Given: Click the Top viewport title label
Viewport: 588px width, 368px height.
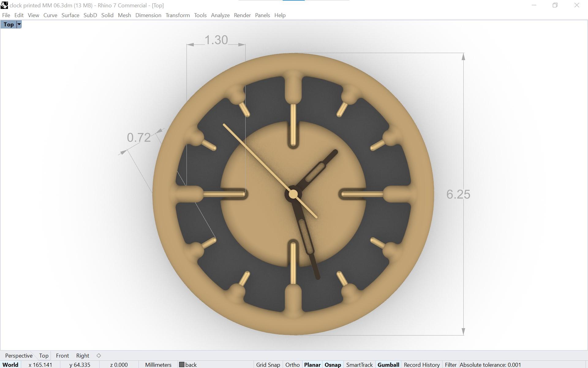Looking at the screenshot, I should coord(9,25).
